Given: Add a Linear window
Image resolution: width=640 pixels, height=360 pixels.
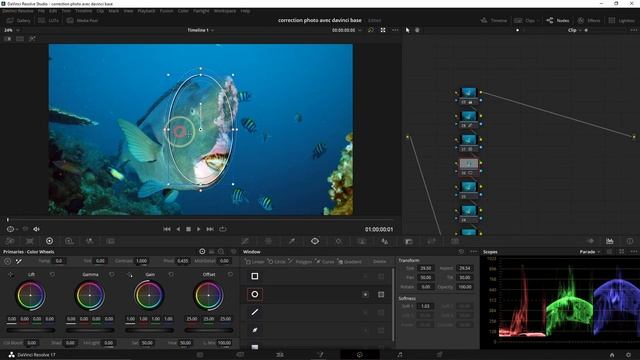Looking at the screenshot, I should 254,262.
